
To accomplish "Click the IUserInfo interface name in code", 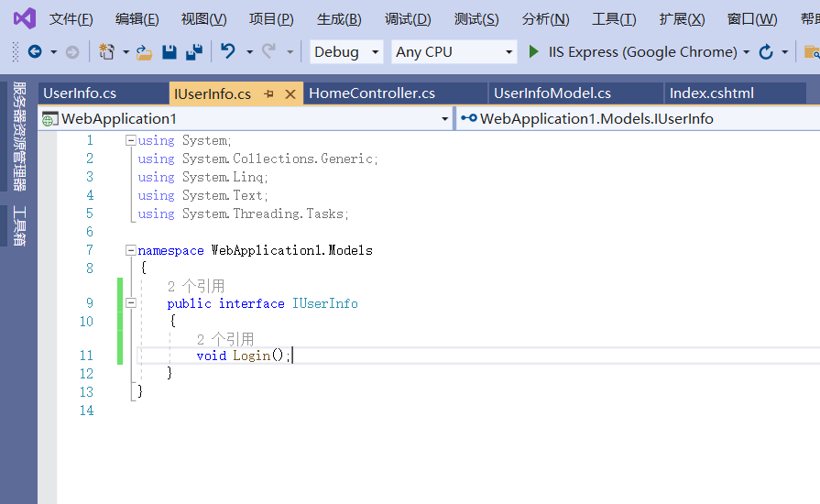I will 324,303.
